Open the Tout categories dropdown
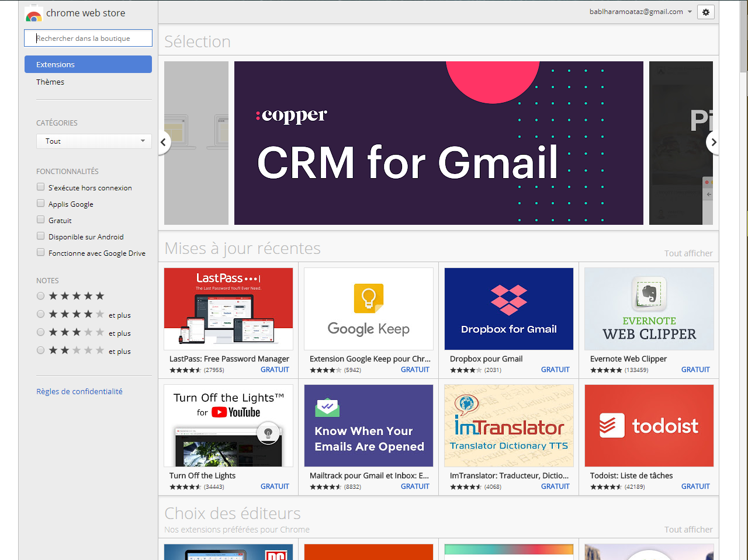This screenshot has height=560, width=748. coord(94,141)
